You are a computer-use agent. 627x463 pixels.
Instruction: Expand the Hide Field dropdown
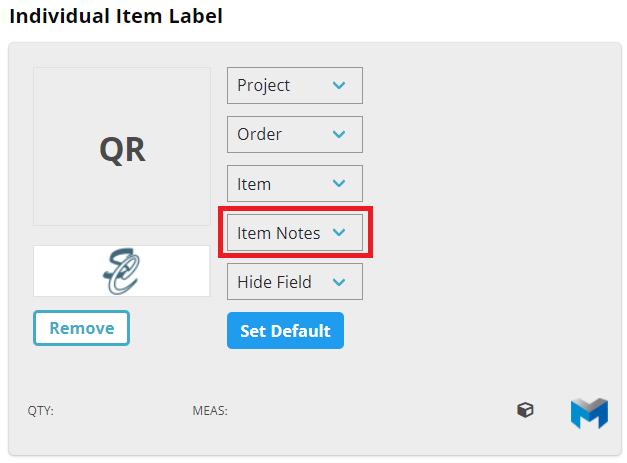click(293, 282)
